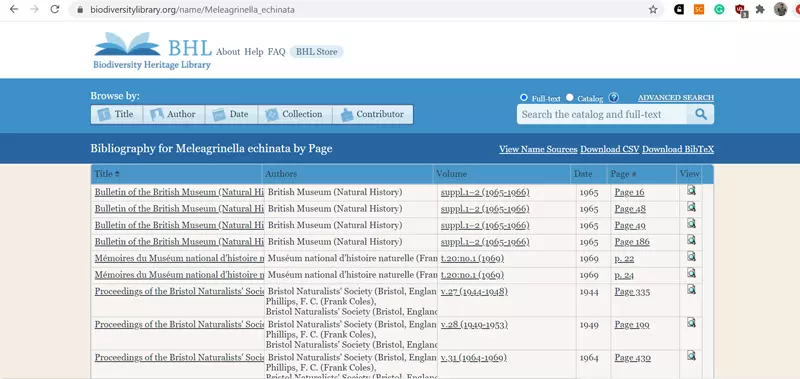Select the Catalog radio button
The width and height of the screenshot is (800, 379).
coord(569,97)
